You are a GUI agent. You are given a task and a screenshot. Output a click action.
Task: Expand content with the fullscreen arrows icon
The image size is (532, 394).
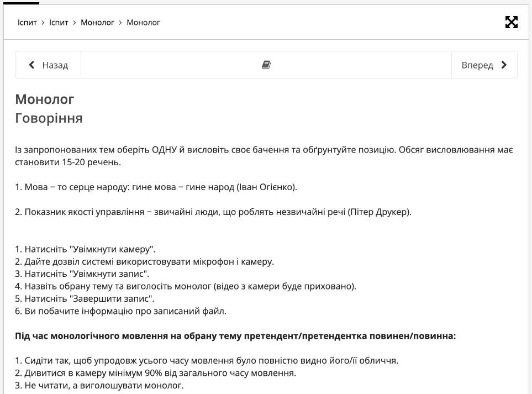click(511, 22)
